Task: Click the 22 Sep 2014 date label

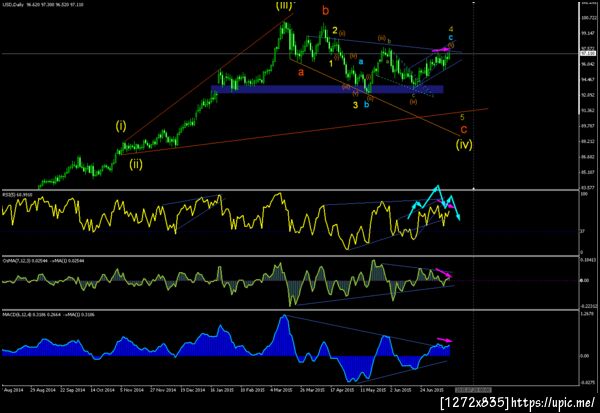Action: coord(73,390)
